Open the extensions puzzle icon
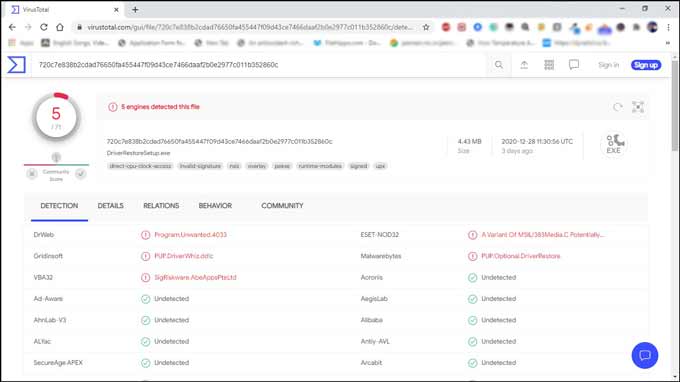Viewport: 680px width, 382px height. [x=636, y=27]
